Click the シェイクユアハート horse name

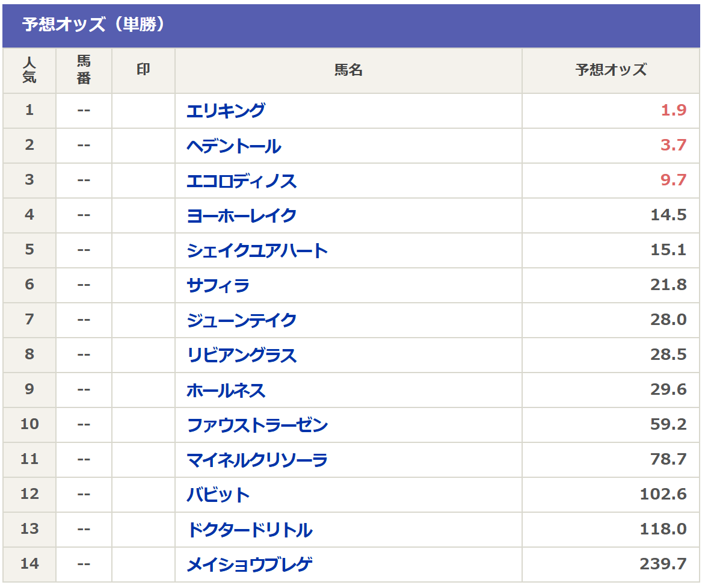click(257, 250)
